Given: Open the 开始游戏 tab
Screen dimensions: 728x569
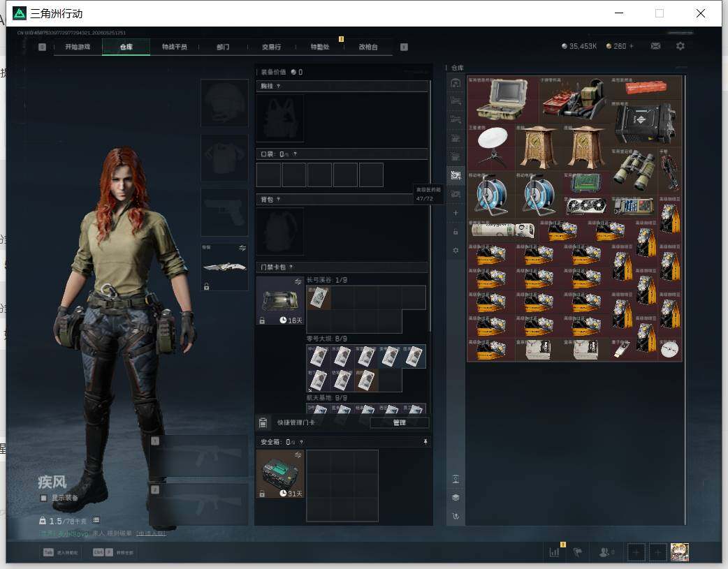Looking at the screenshot, I should (x=78, y=47).
